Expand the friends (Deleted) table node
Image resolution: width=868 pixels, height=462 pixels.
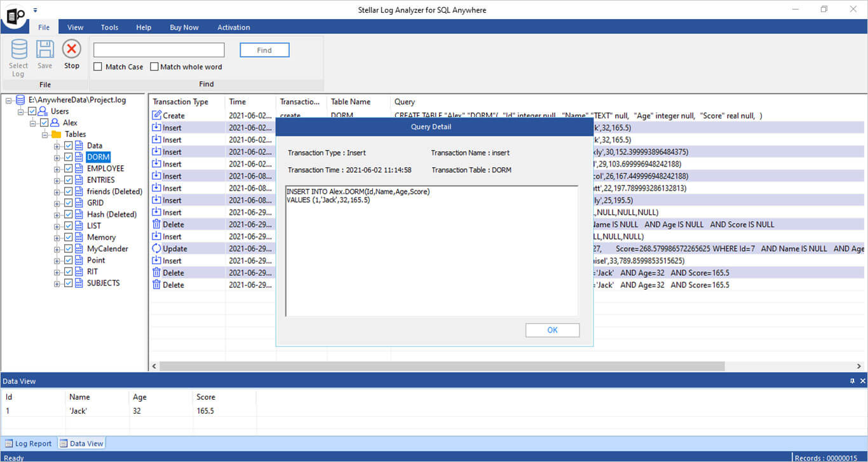point(57,191)
